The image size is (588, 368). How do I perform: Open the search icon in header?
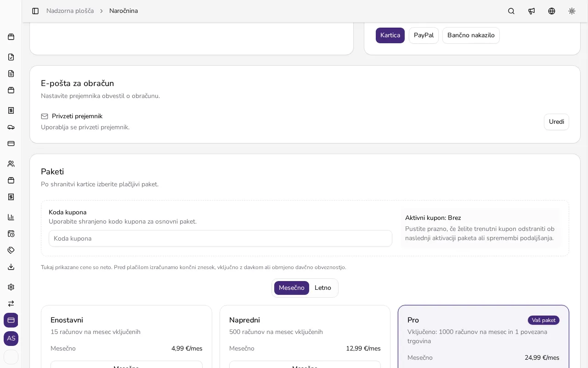(x=511, y=11)
